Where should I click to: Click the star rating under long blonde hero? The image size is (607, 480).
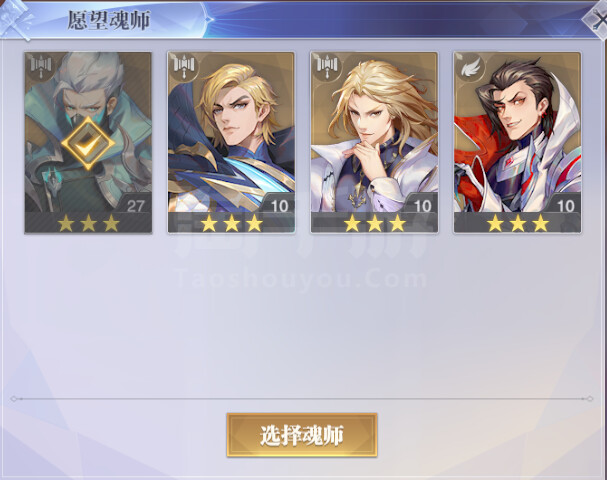point(375,223)
